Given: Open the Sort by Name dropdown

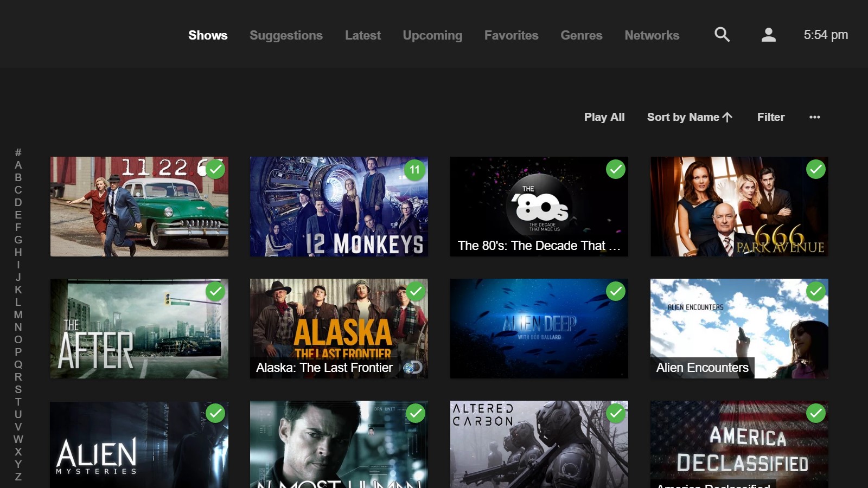Looking at the screenshot, I should [x=690, y=117].
